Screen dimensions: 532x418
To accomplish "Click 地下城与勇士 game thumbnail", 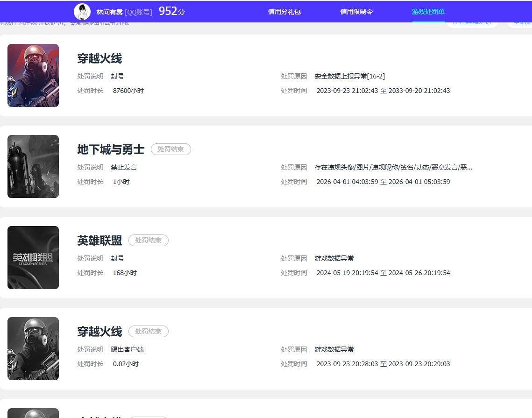I will [33, 166].
